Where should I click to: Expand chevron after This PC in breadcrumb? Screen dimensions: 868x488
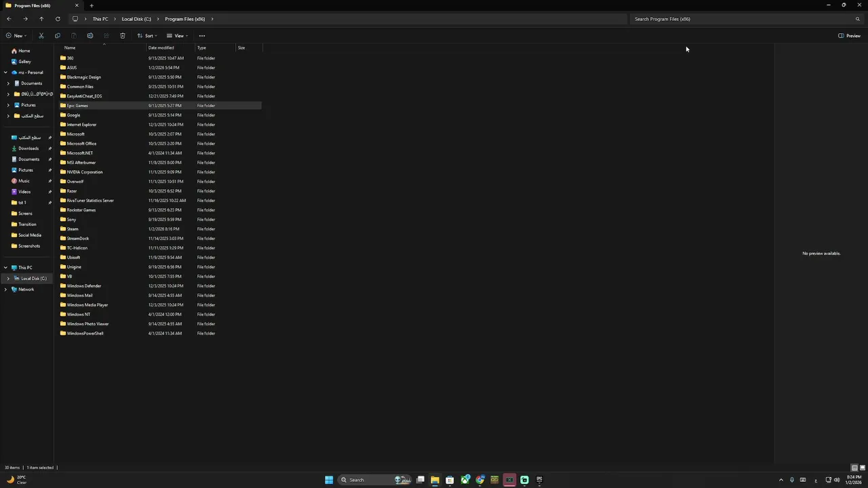point(114,19)
